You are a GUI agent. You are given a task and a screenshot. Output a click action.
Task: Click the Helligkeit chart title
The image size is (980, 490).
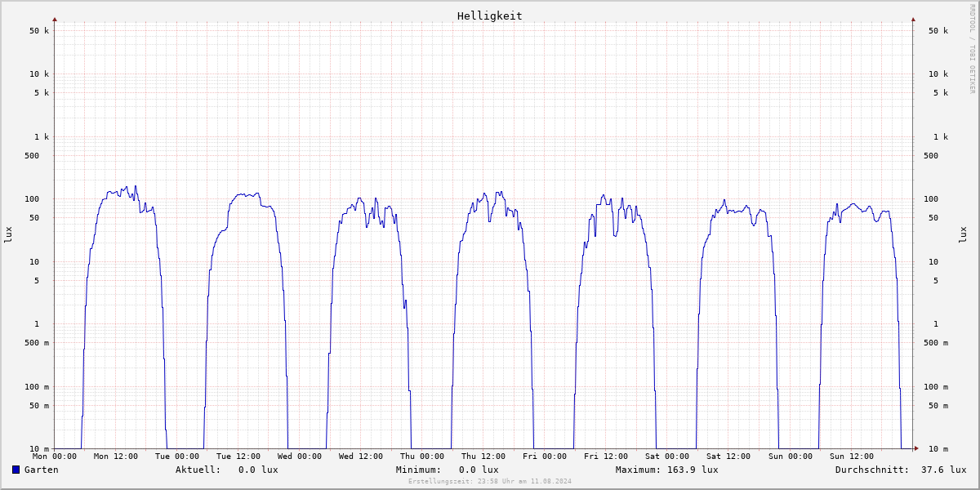[490, 16]
